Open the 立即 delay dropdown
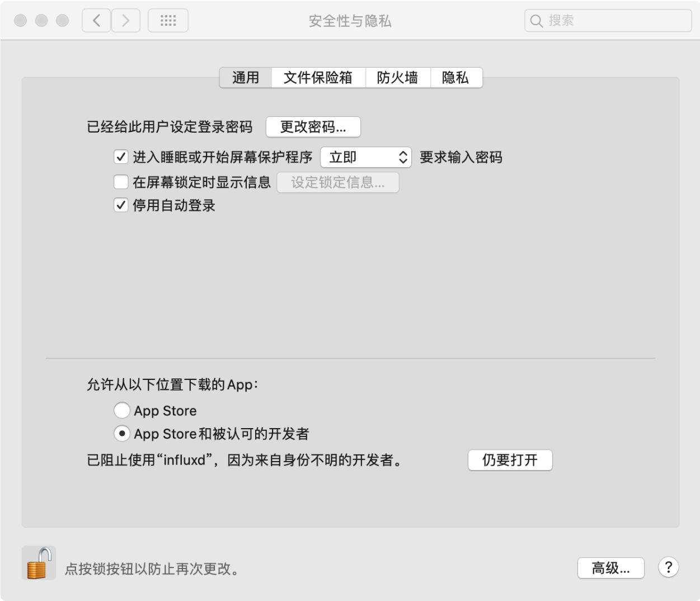Screen dimensions: 700x601 click(x=366, y=157)
